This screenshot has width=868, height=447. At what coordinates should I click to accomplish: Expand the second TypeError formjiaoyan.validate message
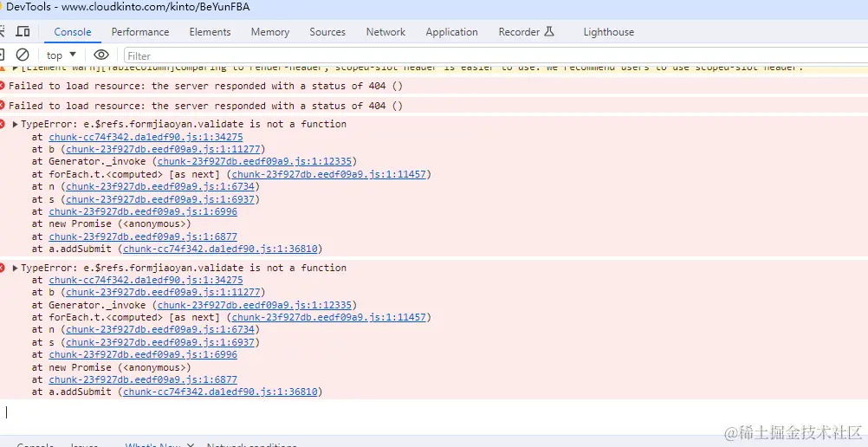pyautogui.click(x=16, y=268)
